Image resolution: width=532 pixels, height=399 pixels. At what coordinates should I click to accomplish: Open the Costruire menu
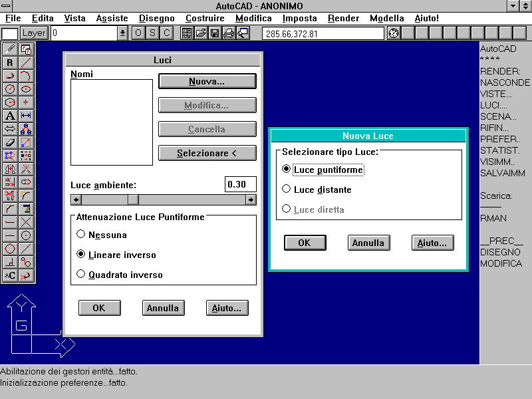tap(205, 19)
